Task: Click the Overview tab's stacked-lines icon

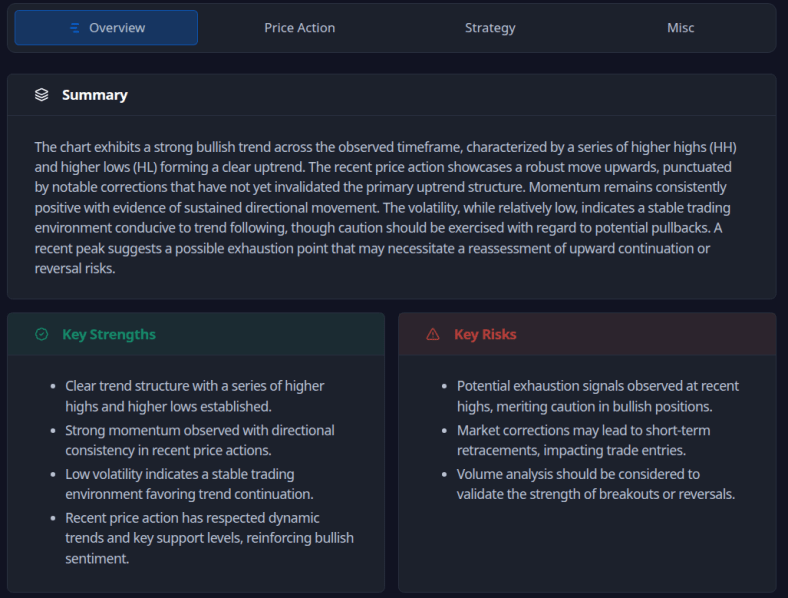Action: [75, 28]
